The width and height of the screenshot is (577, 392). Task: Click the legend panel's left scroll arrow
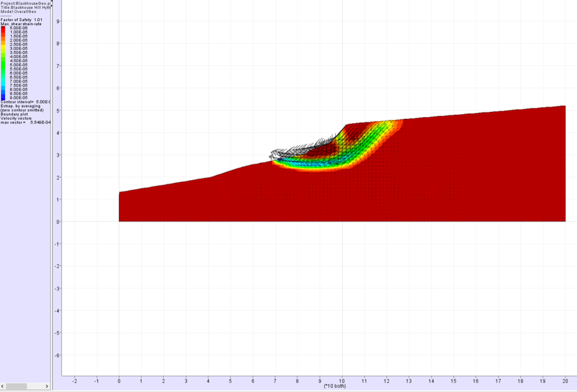click(x=3, y=386)
